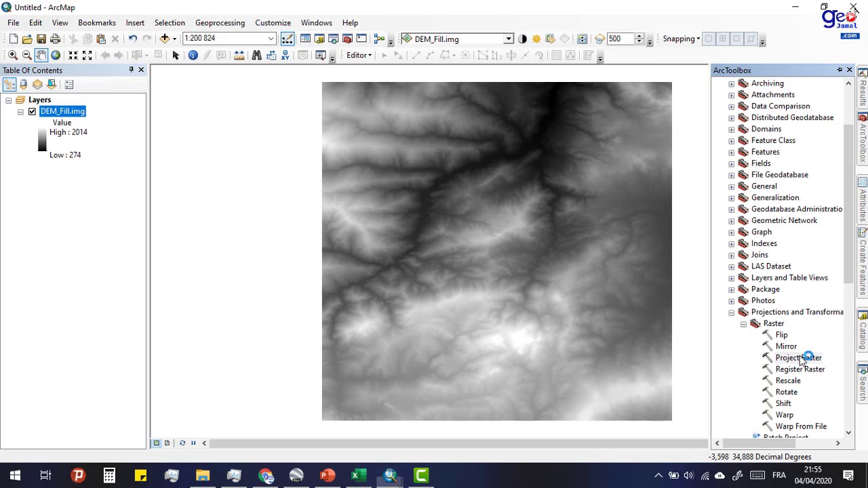This screenshot has width=868, height=488.
Task: Switch map to Data View
Action: coord(156,443)
